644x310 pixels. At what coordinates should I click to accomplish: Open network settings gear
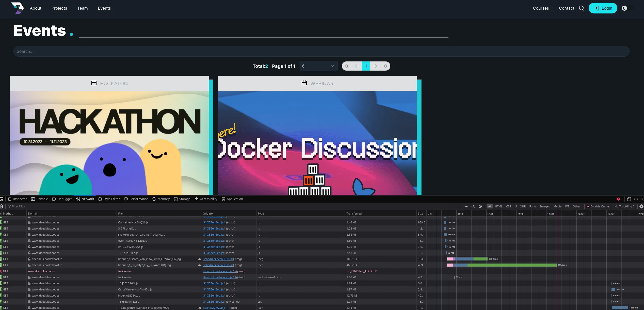641,206
